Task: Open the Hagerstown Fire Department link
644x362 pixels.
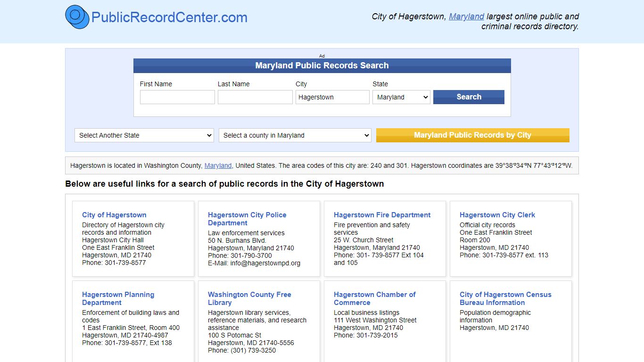Action: tap(382, 215)
